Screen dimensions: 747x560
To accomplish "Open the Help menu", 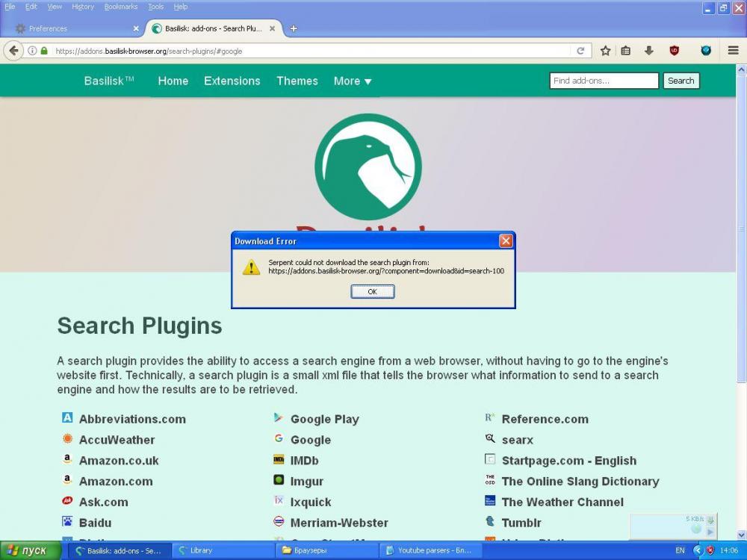I will [181, 7].
